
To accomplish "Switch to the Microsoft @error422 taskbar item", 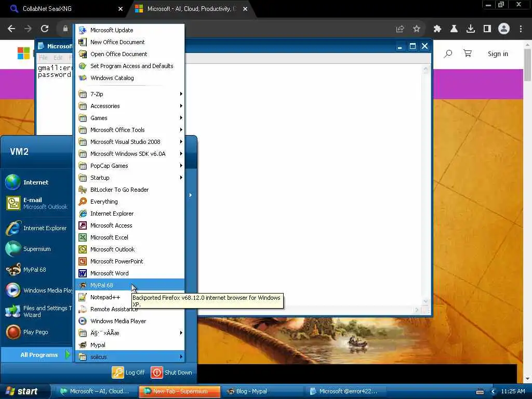I will (347, 392).
